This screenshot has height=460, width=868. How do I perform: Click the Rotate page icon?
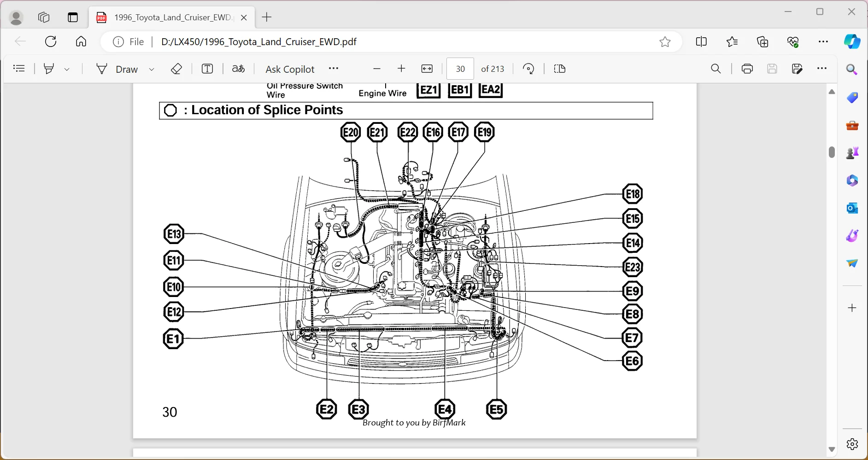(528, 69)
